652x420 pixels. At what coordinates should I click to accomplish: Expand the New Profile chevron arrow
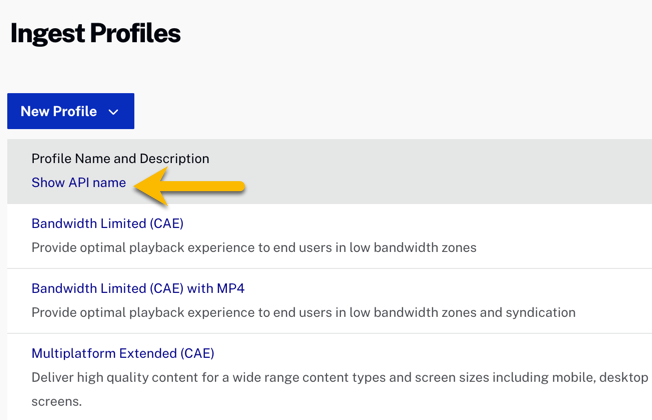[114, 112]
